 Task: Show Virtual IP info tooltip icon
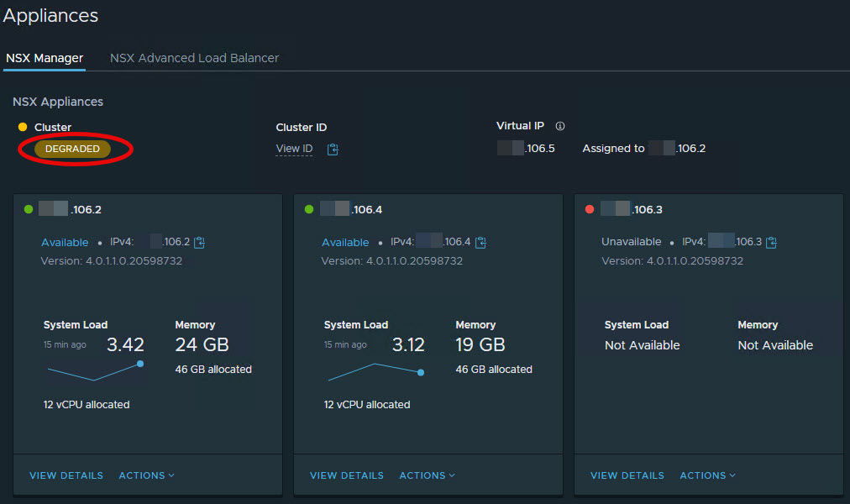click(x=560, y=126)
